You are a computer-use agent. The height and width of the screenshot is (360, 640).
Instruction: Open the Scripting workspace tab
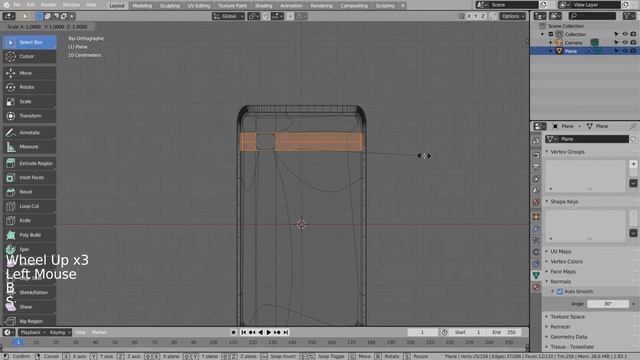click(385, 6)
